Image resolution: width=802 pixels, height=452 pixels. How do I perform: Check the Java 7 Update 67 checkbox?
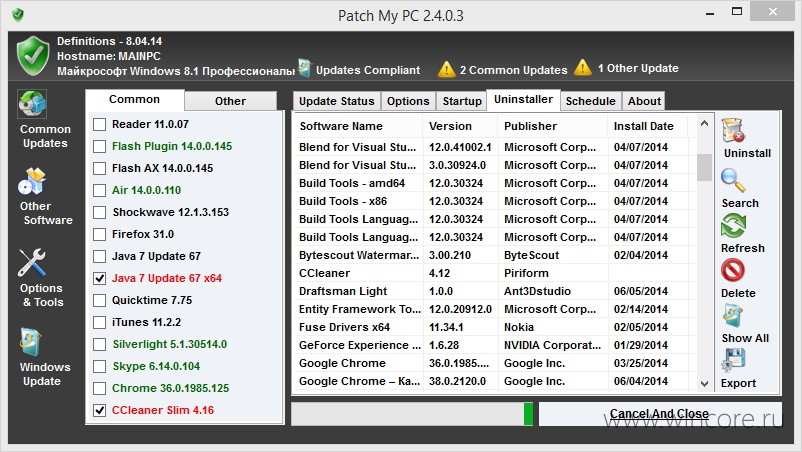tap(100, 256)
